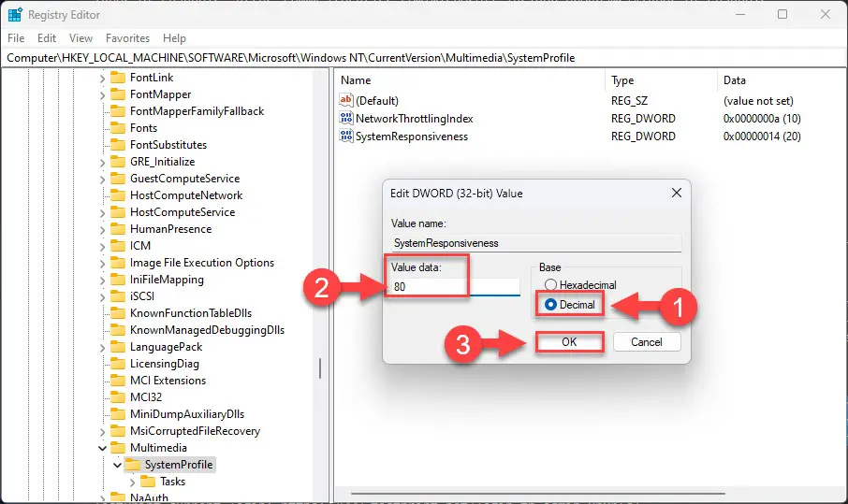Expand the LanguagePack tree node
This screenshot has width=848, height=504.
pos(102,347)
